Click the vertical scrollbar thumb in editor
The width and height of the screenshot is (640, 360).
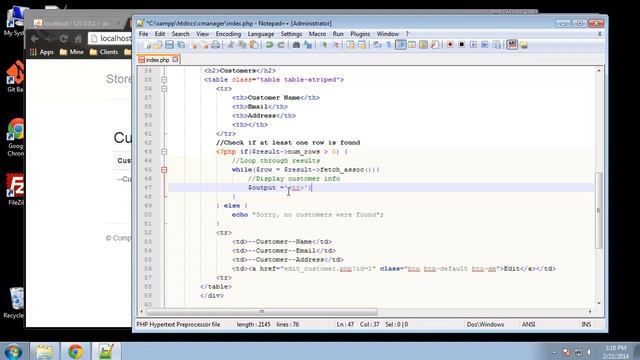tap(599, 210)
